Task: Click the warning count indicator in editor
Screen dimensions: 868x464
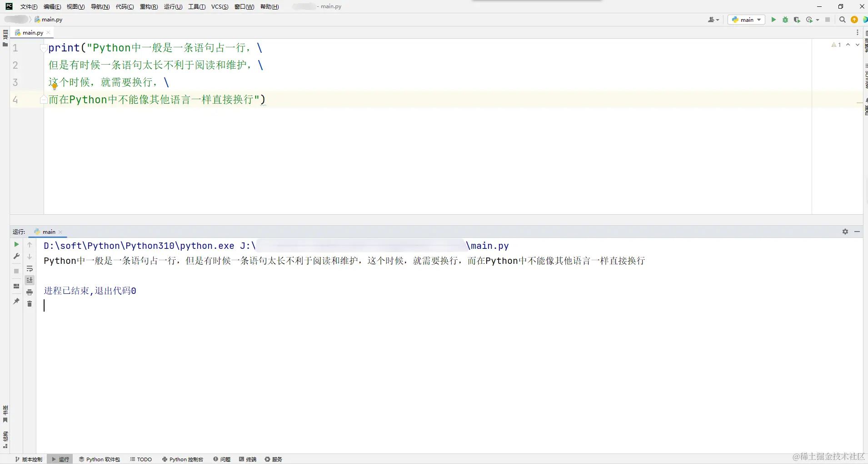Action: point(836,45)
